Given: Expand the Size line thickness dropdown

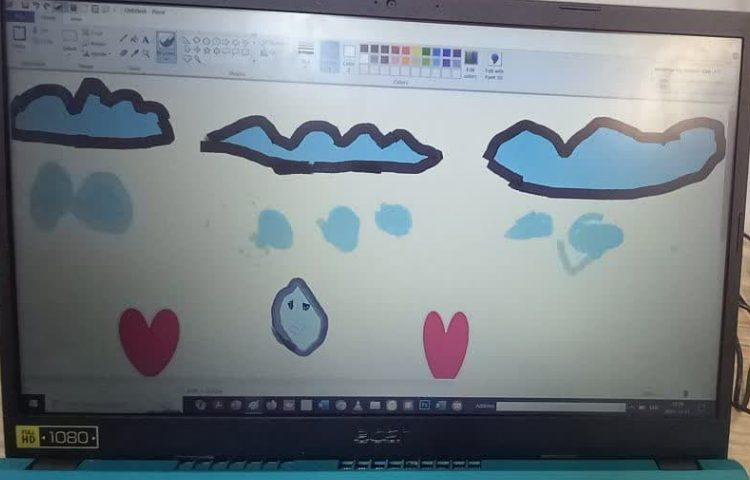Looking at the screenshot, I should pos(306,53).
